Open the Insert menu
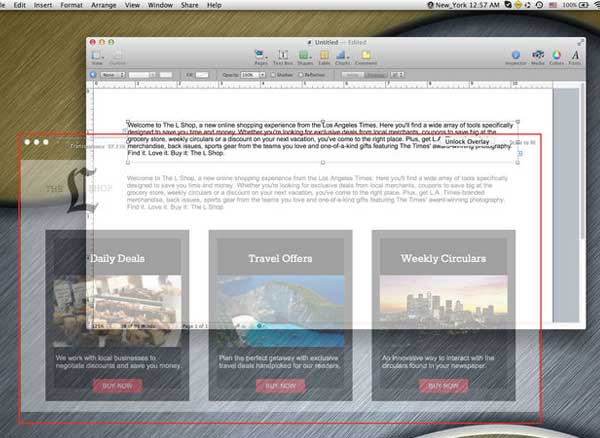Image resolution: width=600 pixels, height=438 pixels. click(x=43, y=5)
